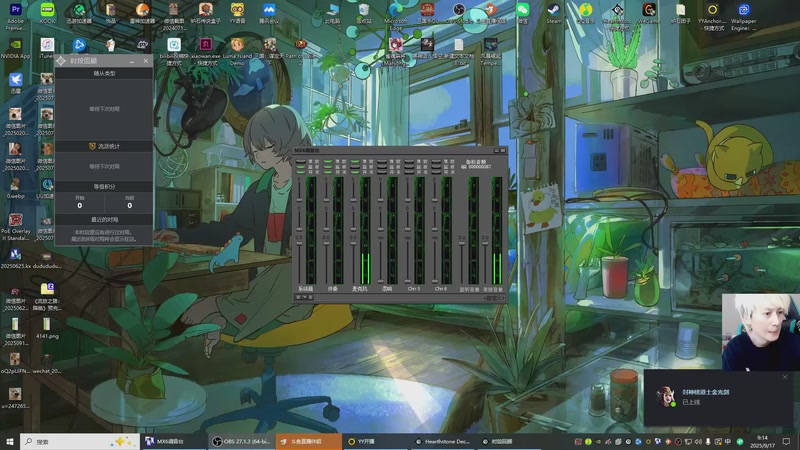Open the notification center icon
Screen dimensions: 800x450
786,441
